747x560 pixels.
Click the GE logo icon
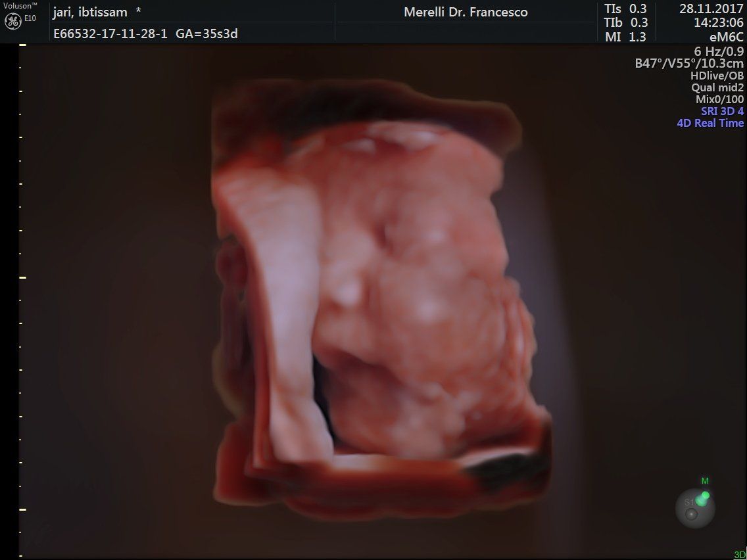point(13,21)
